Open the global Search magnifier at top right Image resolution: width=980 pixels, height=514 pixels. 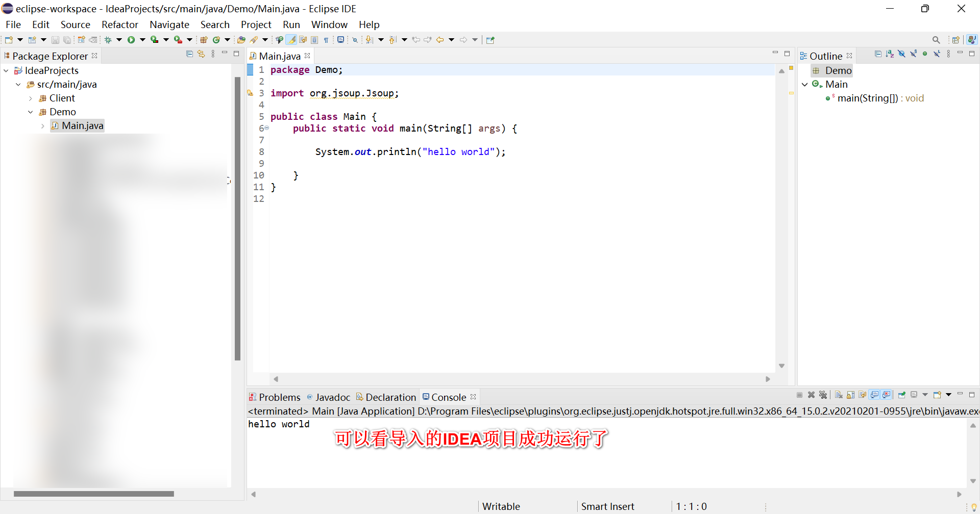coord(936,40)
